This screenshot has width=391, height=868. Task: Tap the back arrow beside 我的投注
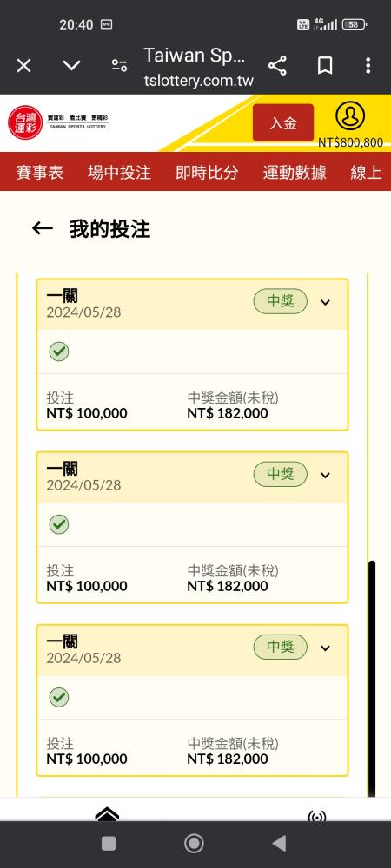tap(42, 228)
